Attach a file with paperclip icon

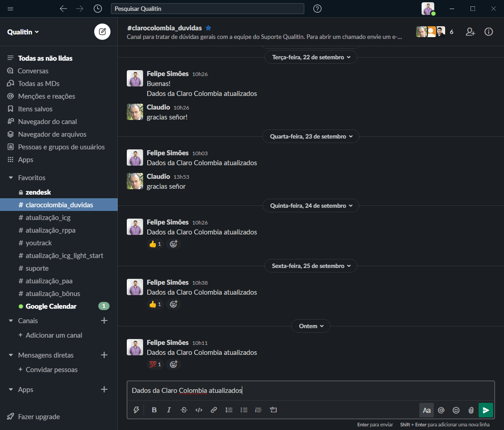click(x=471, y=410)
